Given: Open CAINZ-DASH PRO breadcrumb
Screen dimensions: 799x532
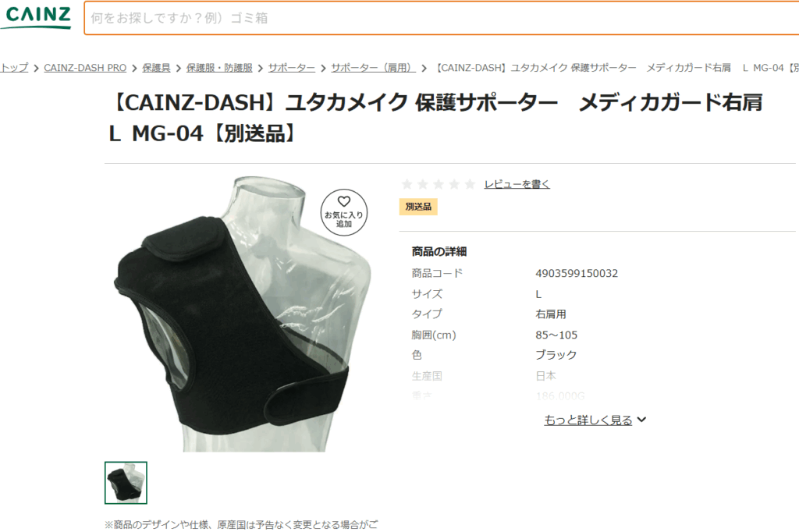Looking at the screenshot, I should [x=85, y=67].
